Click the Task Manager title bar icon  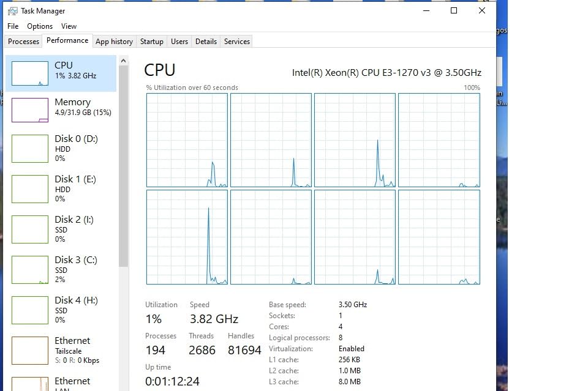click(x=12, y=11)
